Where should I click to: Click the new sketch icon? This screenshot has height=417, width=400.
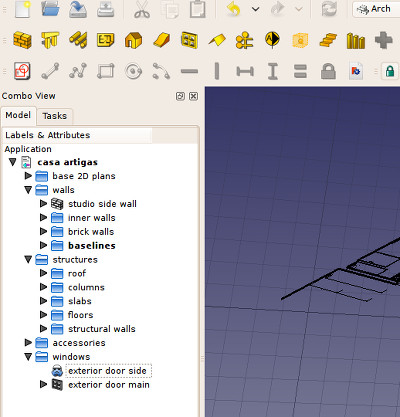coord(22,71)
